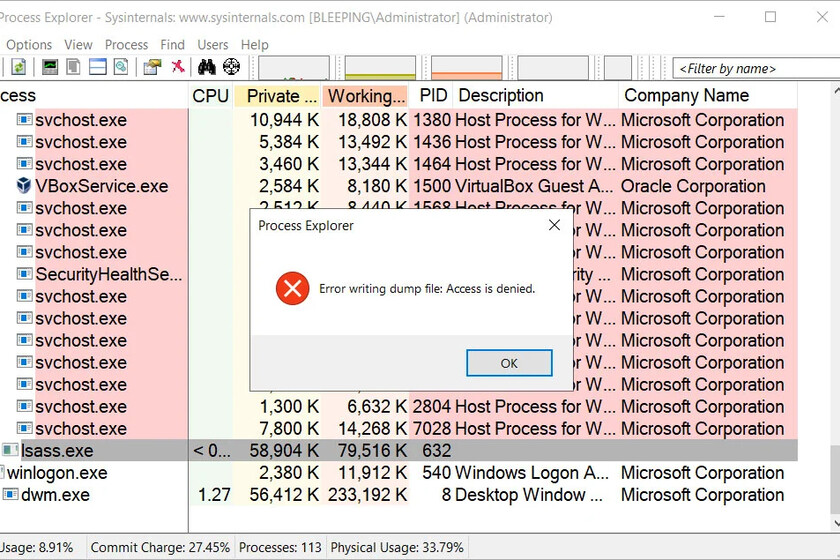This screenshot has width=840, height=560.
Task: Click the Oracle Corporation company cell
Action: [x=693, y=186]
